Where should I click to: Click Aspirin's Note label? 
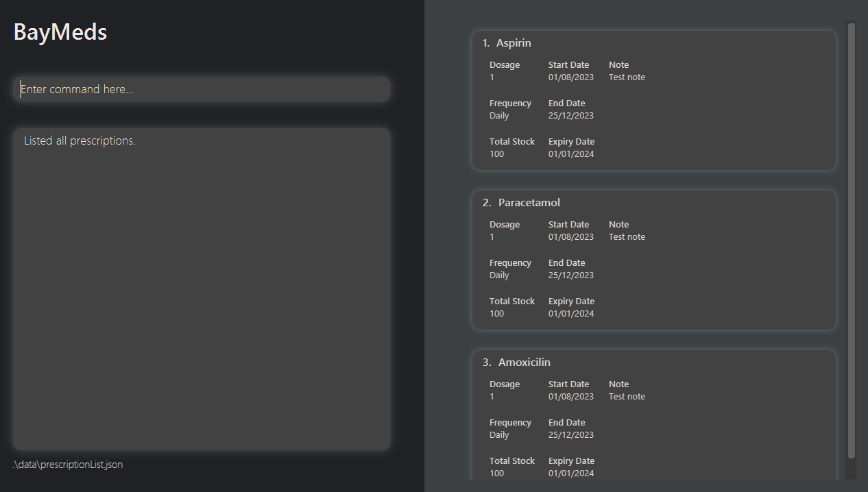tap(618, 65)
